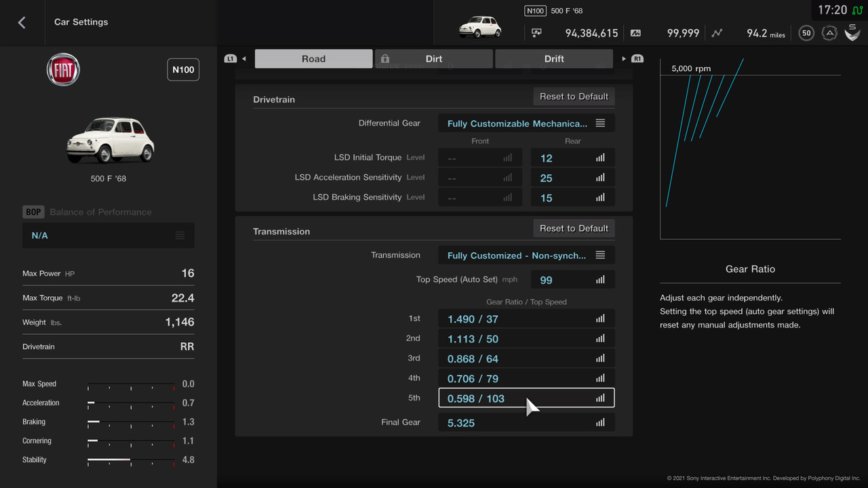Click bars icon on 3rd gear row
The width and height of the screenshot is (868, 488).
click(600, 359)
